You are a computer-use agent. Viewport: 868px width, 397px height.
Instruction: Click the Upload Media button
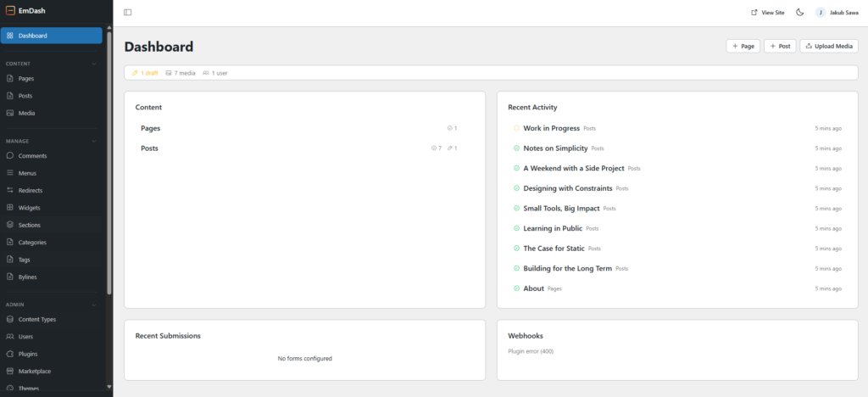click(x=828, y=47)
